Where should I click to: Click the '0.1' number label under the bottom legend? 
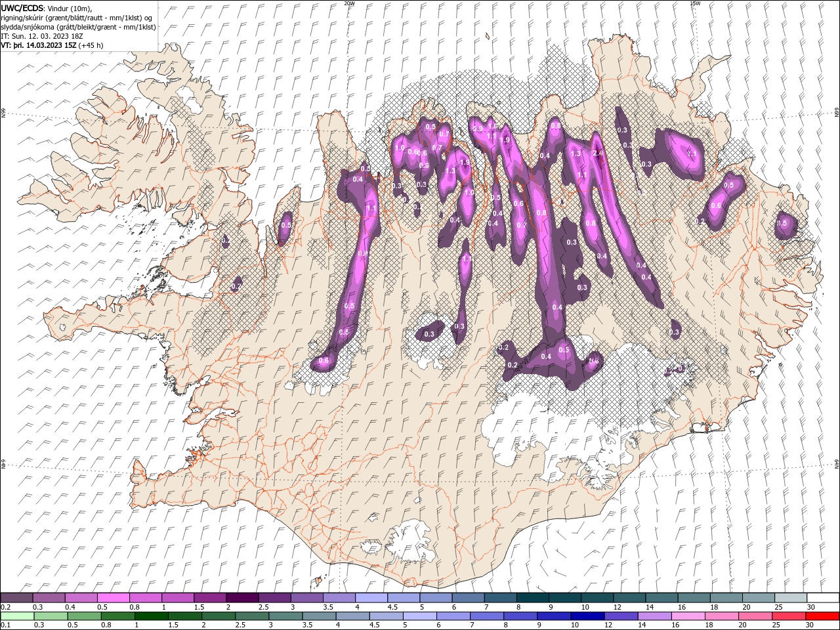click(5, 625)
